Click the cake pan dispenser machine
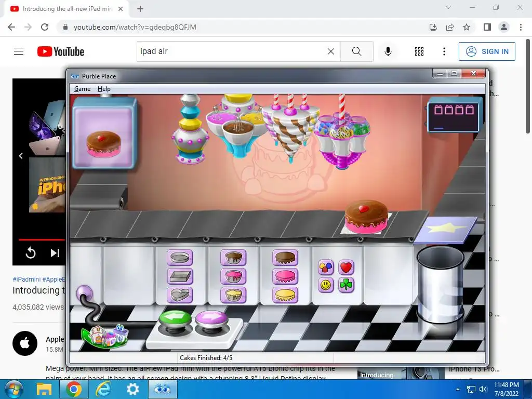 click(x=190, y=129)
